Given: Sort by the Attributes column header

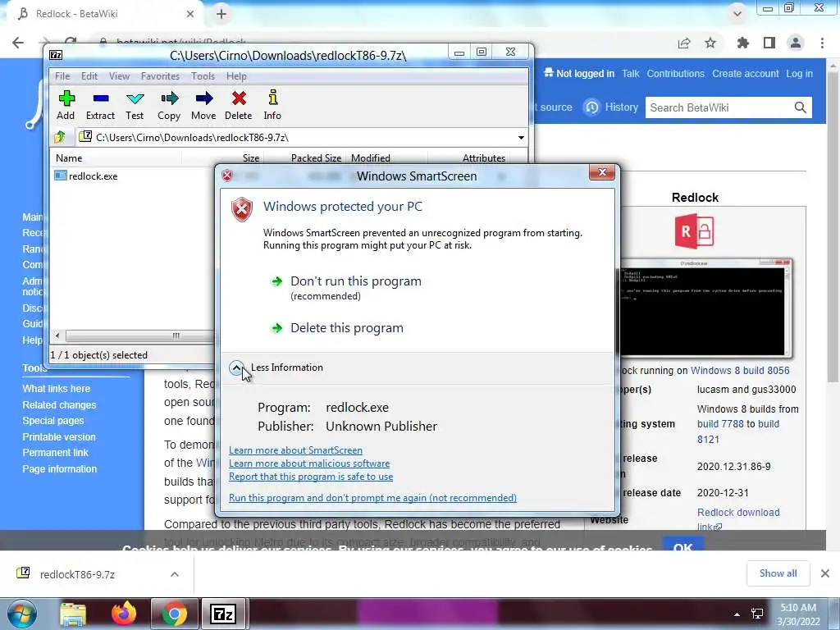Looking at the screenshot, I should [484, 158].
